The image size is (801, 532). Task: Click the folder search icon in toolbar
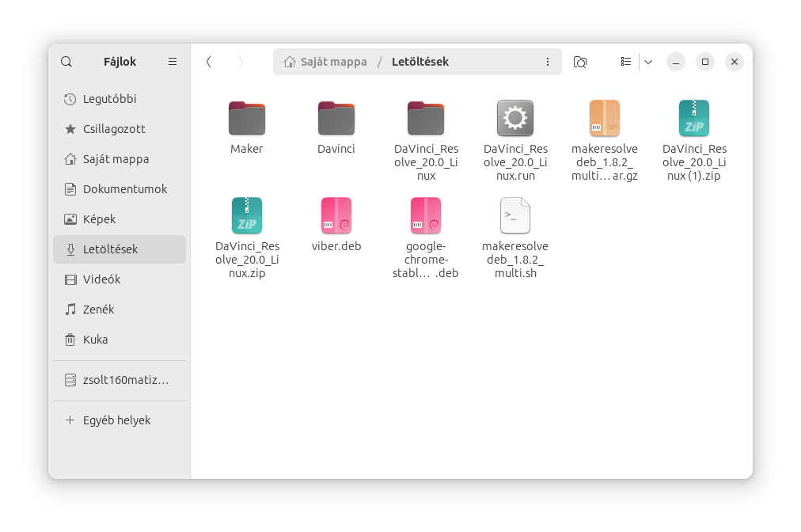[x=580, y=62]
